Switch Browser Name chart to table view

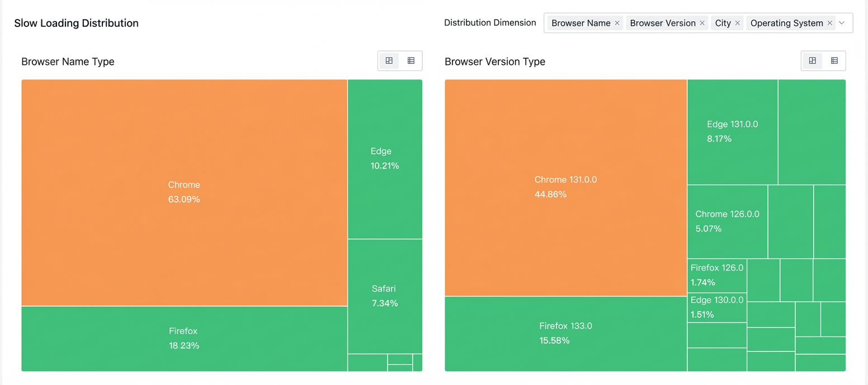tap(411, 60)
